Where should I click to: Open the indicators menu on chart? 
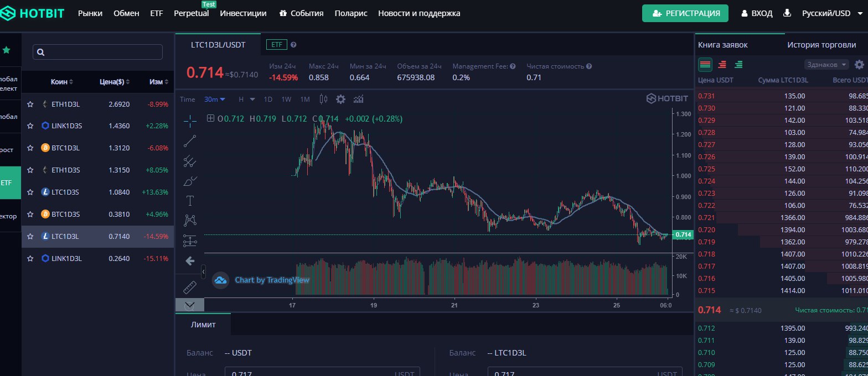coord(358,100)
